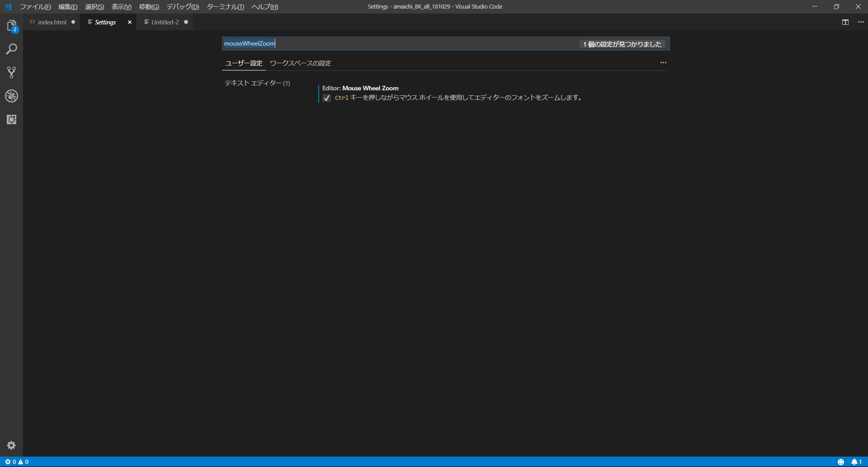Screen dimensions: 868x467
Task: Open settings more actions ellipsis
Action: (x=663, y=63)
